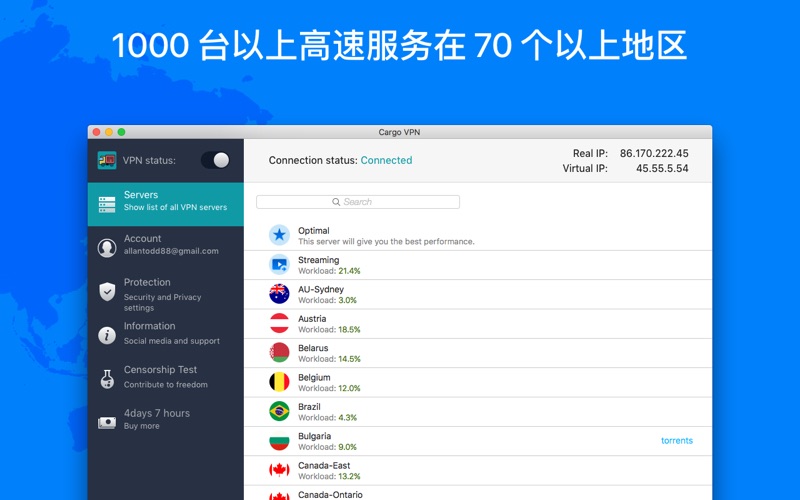Screen dimensions: 800x500
Task: Open the Information section
Action: tap(166, 335)
